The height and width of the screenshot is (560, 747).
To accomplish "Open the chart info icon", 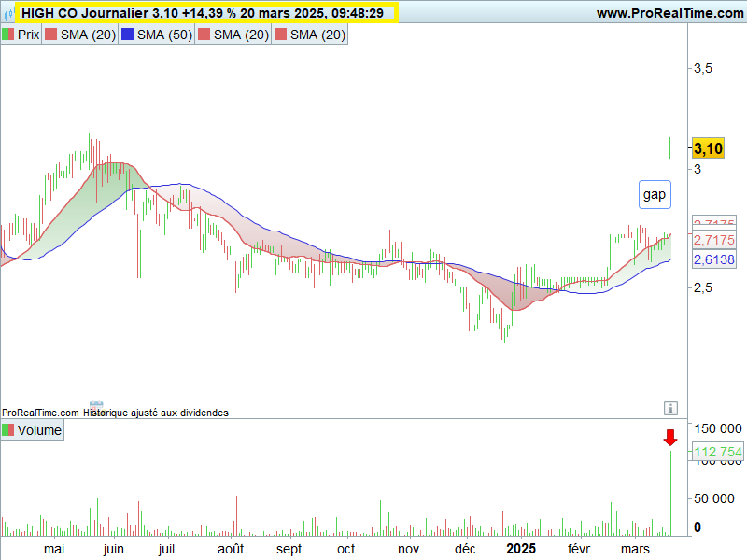I will pyautogui.click(x=670, y=408).
